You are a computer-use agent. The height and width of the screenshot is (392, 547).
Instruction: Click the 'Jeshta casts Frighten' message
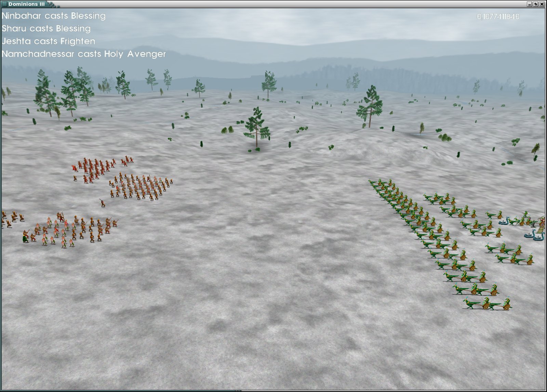pos(48,41)
